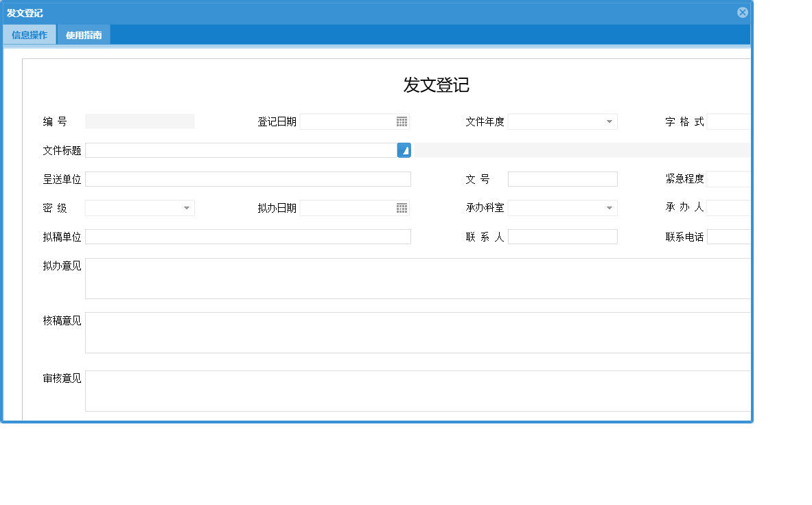The image size is (812, 505).
Task: Open the 密级 selection dropdown
Action: pyautogui.click(x=187, y=207)
